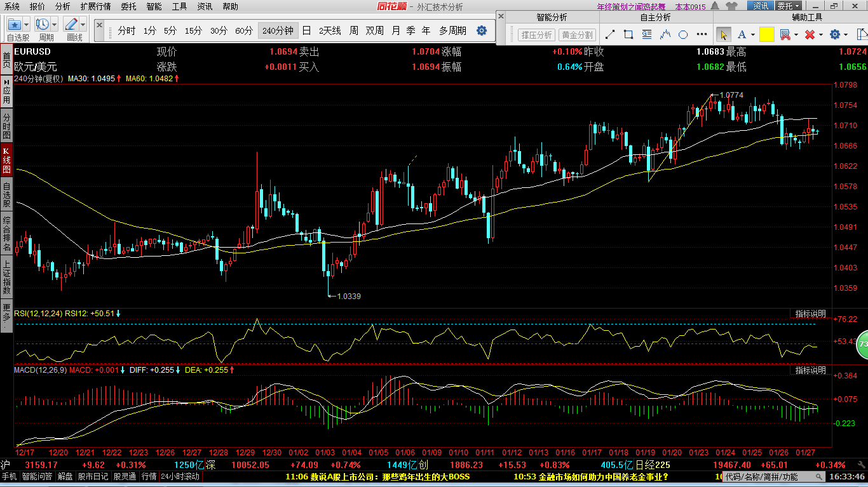Screen dimensions: 868x487
Task: Expand the delete drawings dropdown arrow
Action: pyautogui.click(x=821, y=36)
